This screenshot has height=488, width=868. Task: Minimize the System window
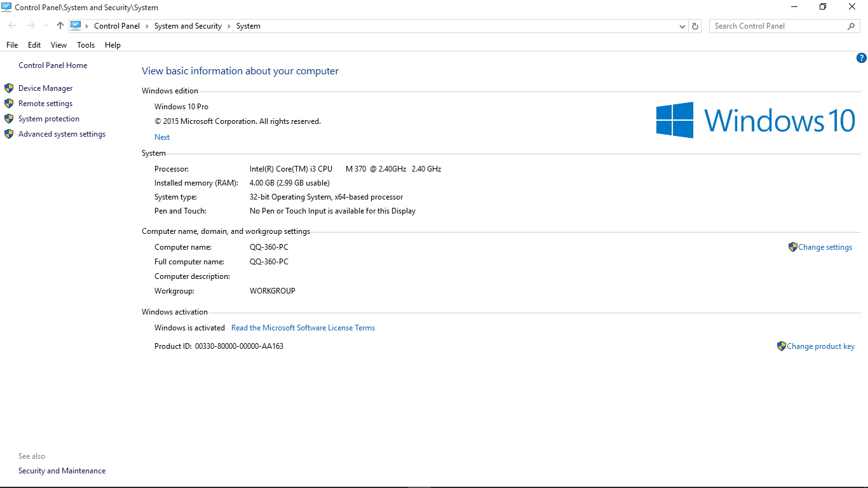(x=794, y=7)
